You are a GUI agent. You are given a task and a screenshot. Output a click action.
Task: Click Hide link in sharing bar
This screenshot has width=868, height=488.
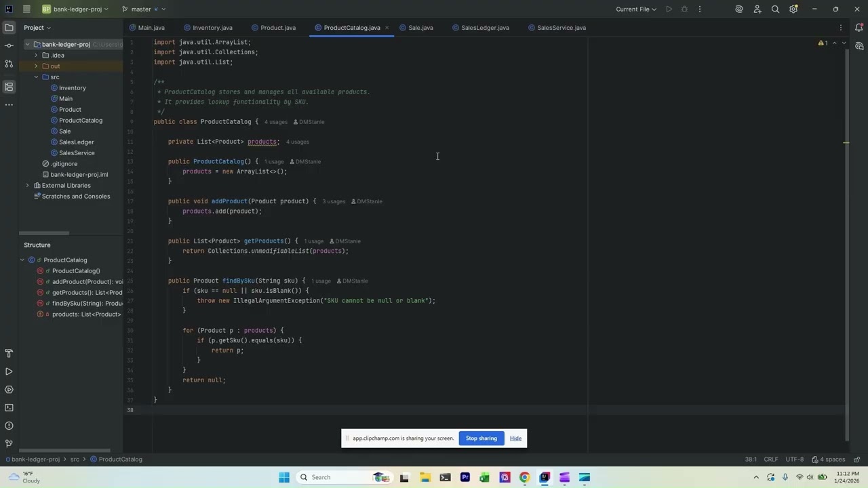(x=515, y=439)
